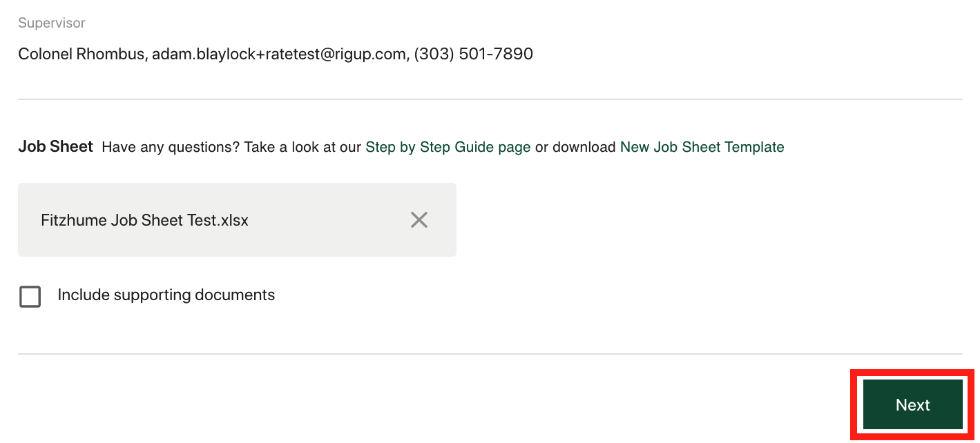Viewport: 980px width, 443px height.
Task: Click the words or download
Action: coord(575,147)
